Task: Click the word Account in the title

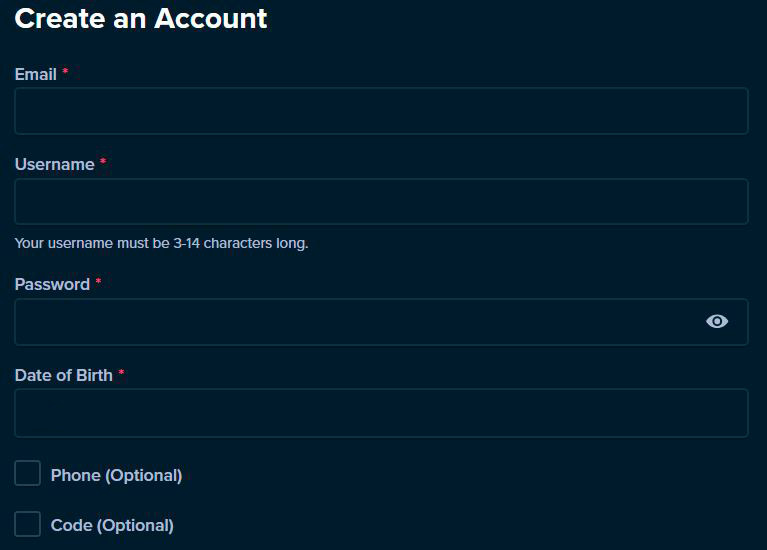Action: 211,19
